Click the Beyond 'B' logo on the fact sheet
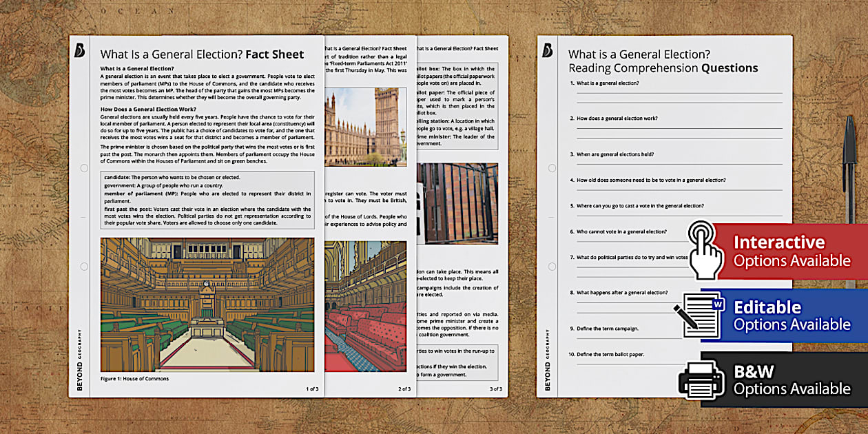This screenshot has width=868, height=434. (x=81, y=50)
